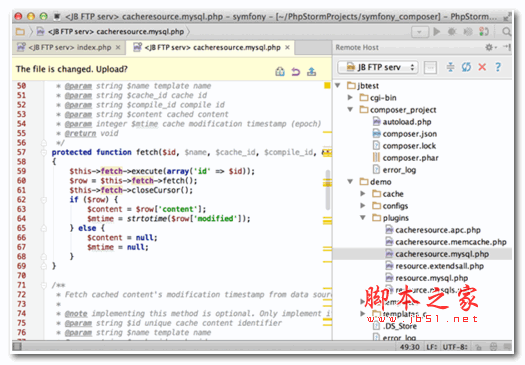Expand the cgi-bin folder
Image resolution: width=525 pixels, height=365 pixels.
click(350, 97)
